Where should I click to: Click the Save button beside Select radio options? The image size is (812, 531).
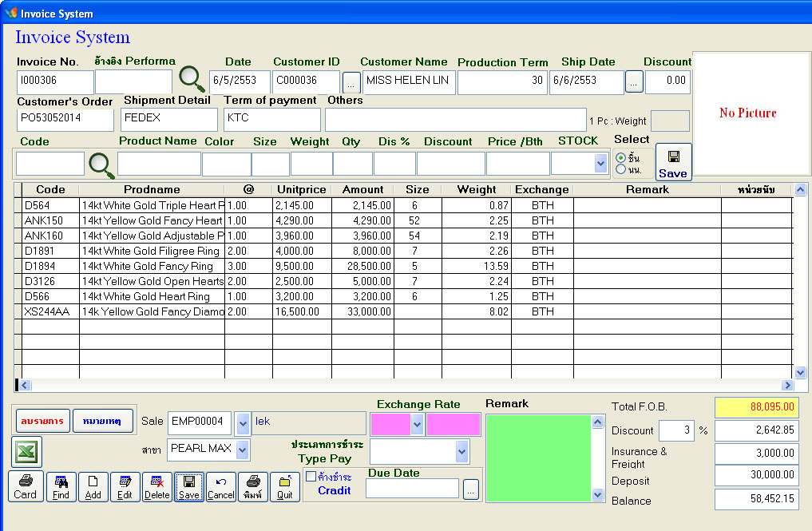pyautogui.click(x=673, y=162)
